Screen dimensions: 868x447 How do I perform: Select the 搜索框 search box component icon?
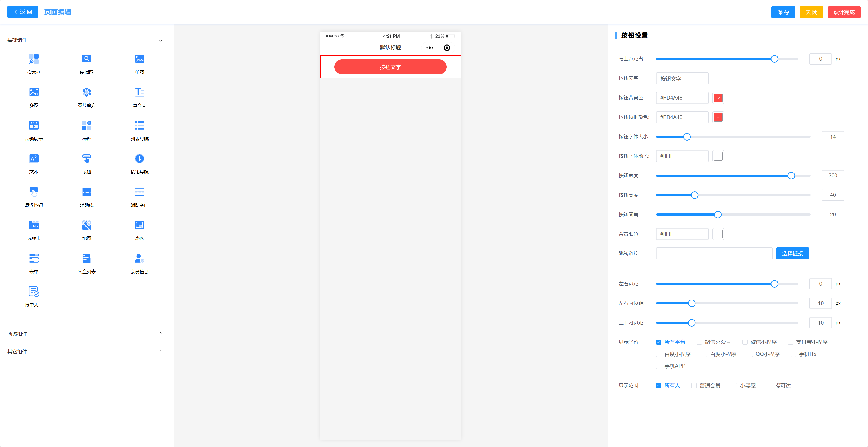[34, 59]
